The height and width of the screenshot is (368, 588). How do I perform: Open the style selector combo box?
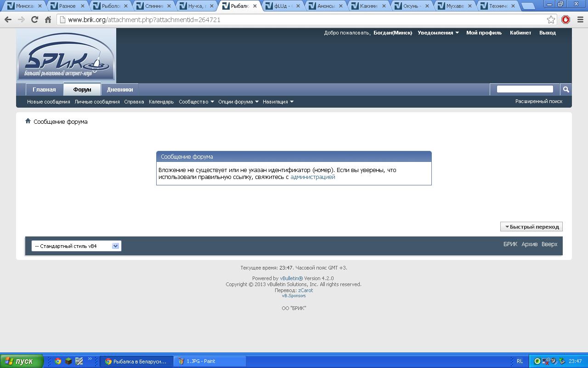click(76, 246)
